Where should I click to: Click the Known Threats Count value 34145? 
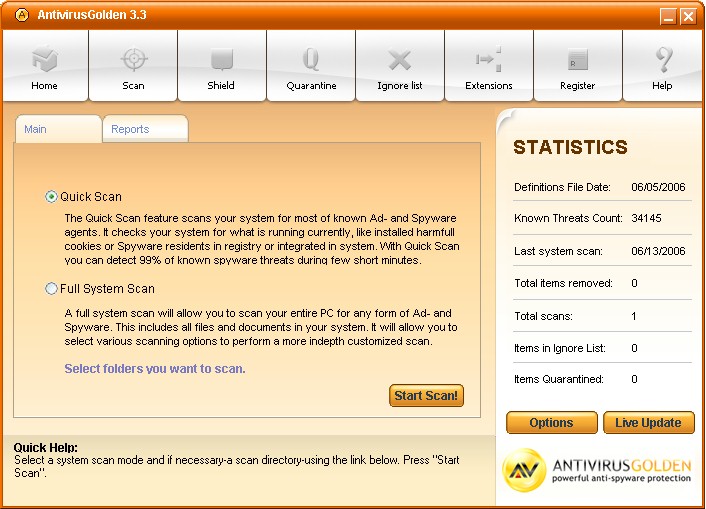click(646, 218)
